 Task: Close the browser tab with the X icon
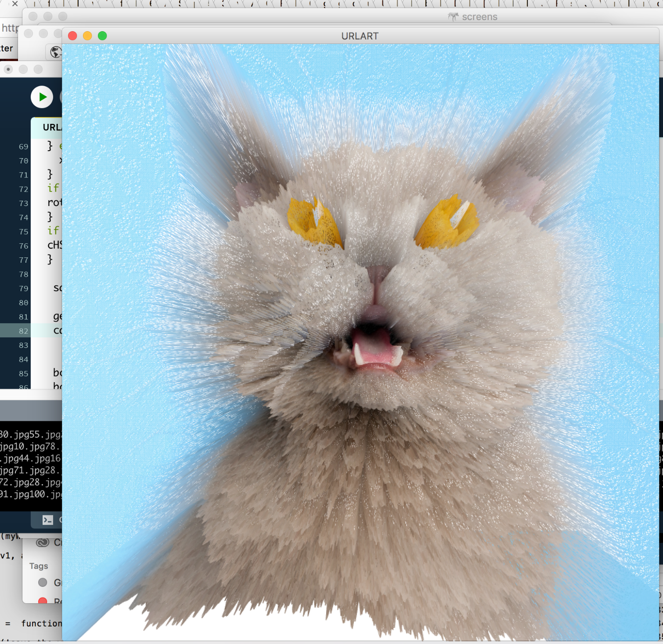pos(15,4)
